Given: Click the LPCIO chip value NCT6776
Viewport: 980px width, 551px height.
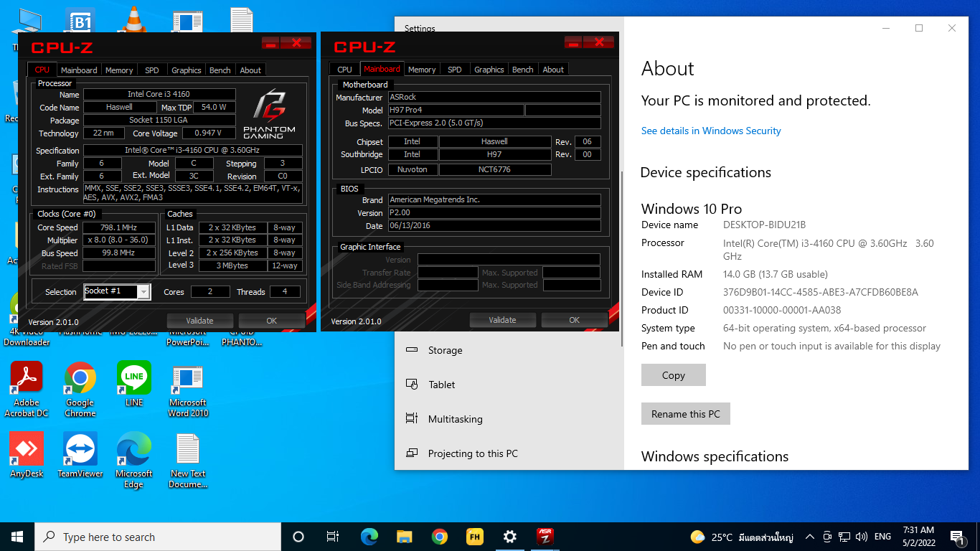Looking at the screenshot, I should tap(495, 169).
